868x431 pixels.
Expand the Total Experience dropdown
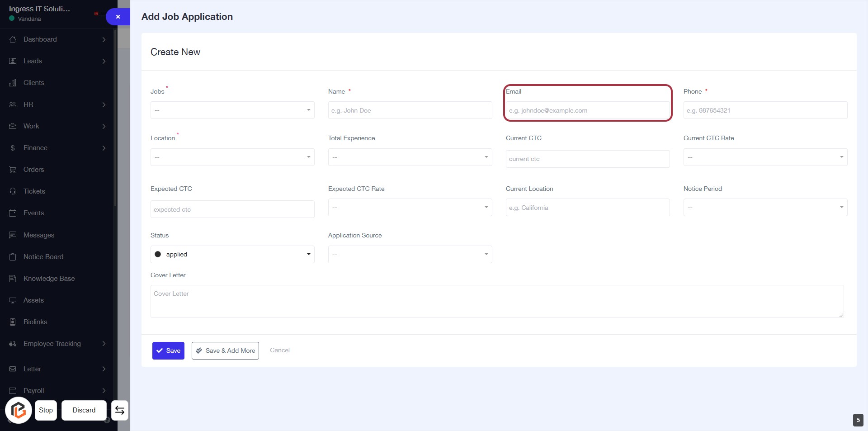[410, 157]
